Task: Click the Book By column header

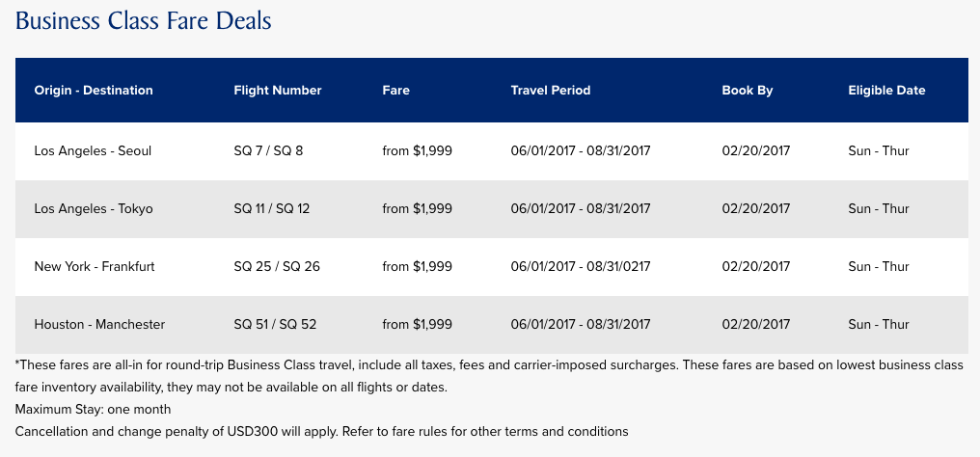Action: click(x=747, y=91)
